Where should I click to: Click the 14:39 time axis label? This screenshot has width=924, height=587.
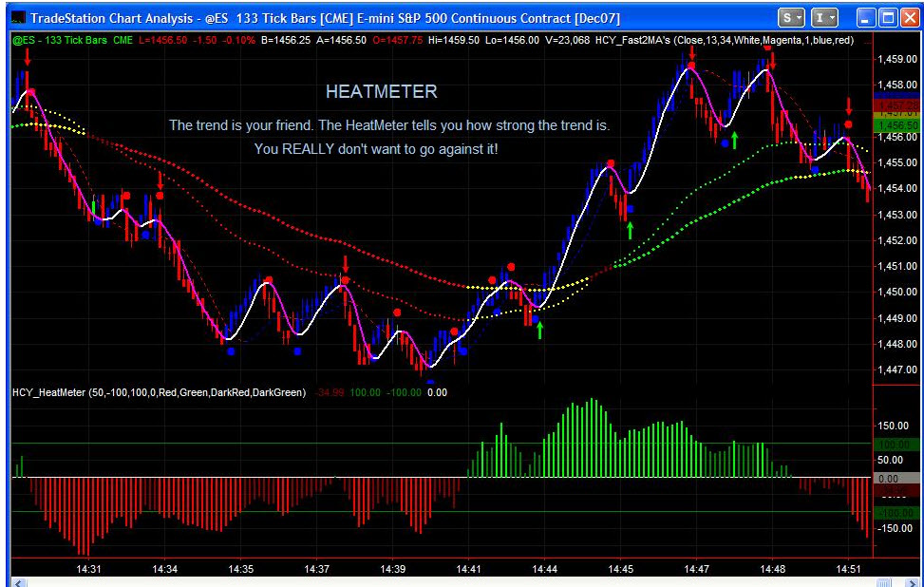(392, 569)
